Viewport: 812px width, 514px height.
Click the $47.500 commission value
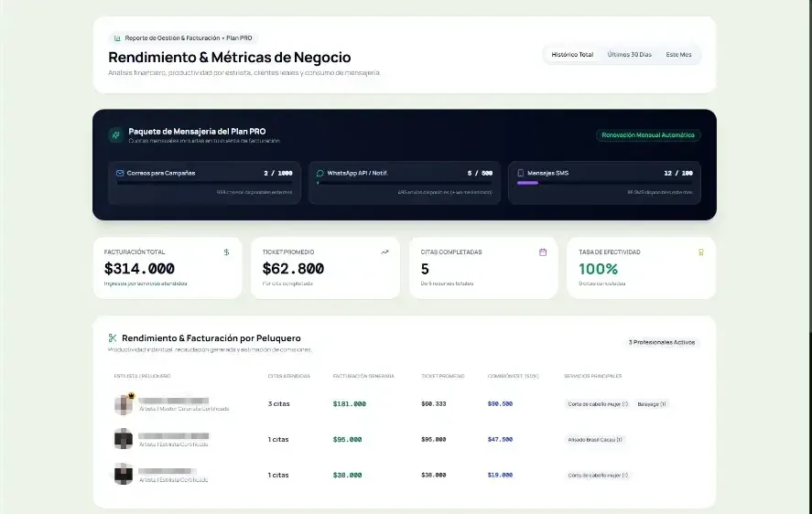tap(500, 440)
